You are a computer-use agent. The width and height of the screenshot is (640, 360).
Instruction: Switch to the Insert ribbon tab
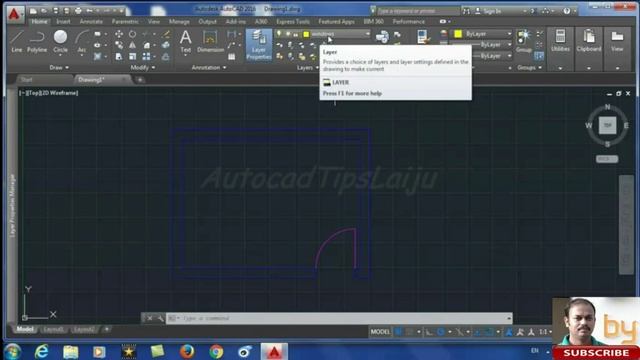(63, 21)
